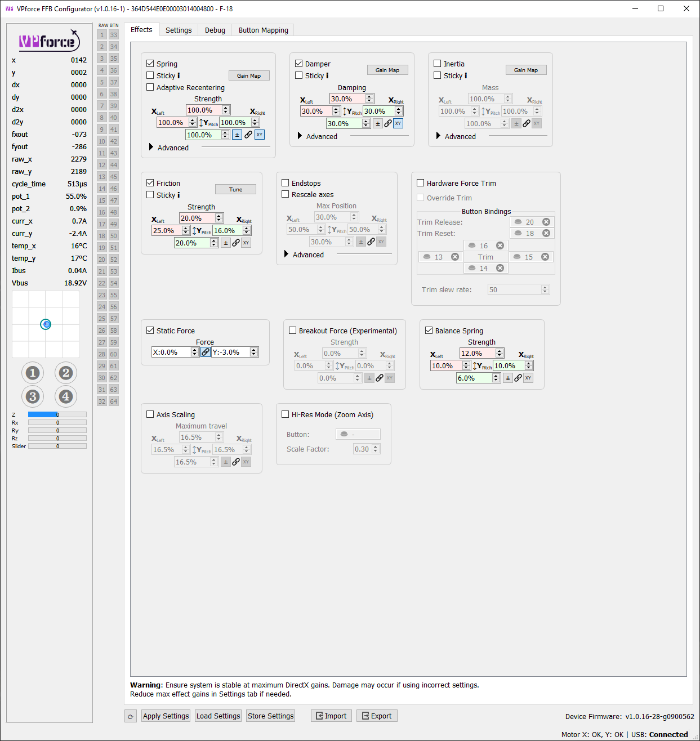The width and height of the screenshot is (700, 741).
Task: Adjust Balance Spring 12.0% strength spinner
Action: click(500, 353)
